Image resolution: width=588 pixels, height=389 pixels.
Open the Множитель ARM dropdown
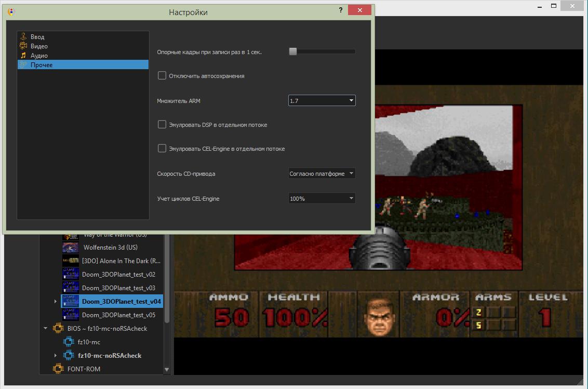pyautogui.click(x=322, y=100)
